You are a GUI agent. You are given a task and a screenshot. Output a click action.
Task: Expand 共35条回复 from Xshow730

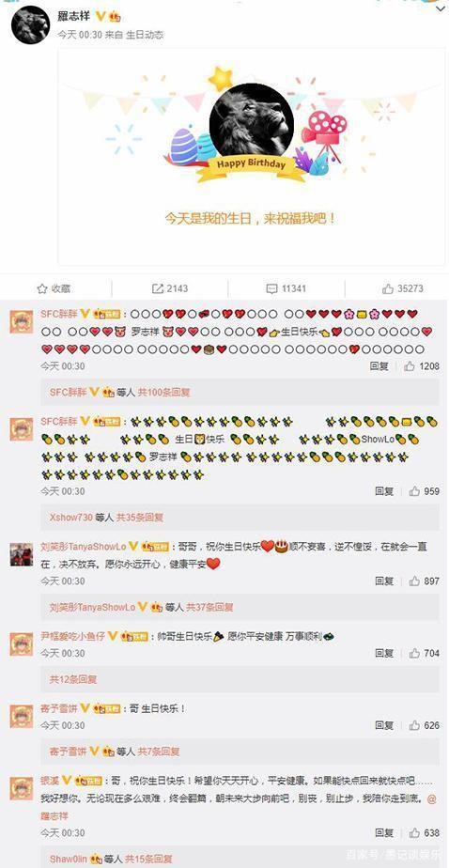[140, 518]
